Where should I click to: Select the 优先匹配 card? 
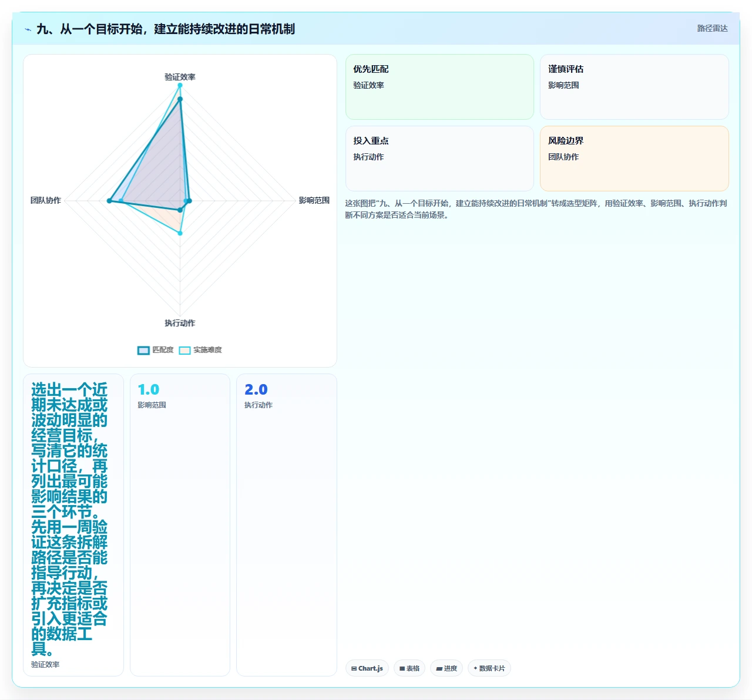click(x=439, y=87)
